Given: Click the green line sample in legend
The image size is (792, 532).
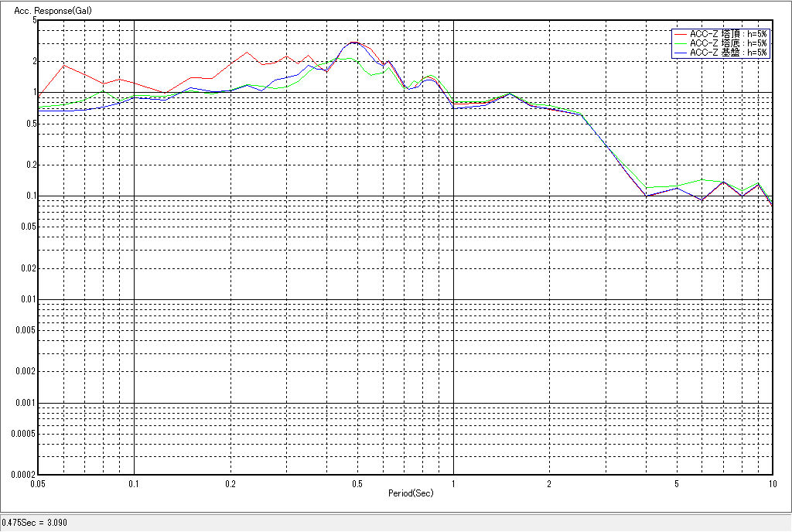Looking at the screenshot, I should pos(681,43).
